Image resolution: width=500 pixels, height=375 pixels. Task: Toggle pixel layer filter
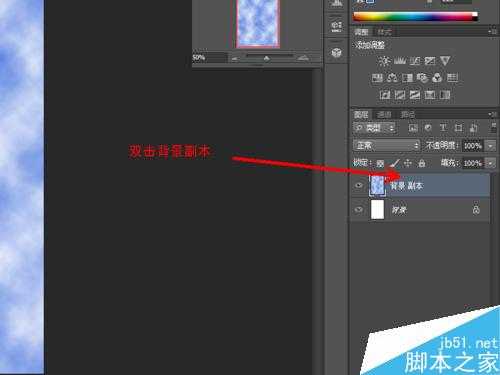coord(413,128)
